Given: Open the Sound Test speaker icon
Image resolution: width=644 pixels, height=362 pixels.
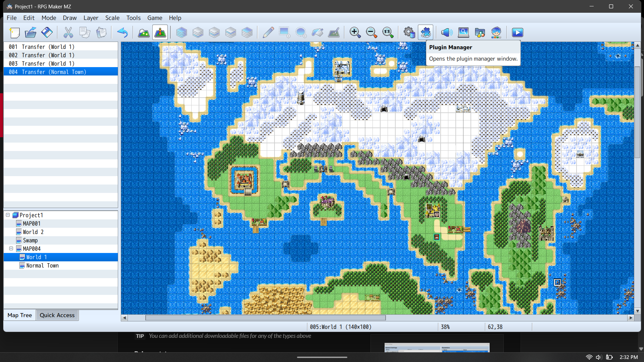Looking at the screenshot, I should tap(447, 33).
